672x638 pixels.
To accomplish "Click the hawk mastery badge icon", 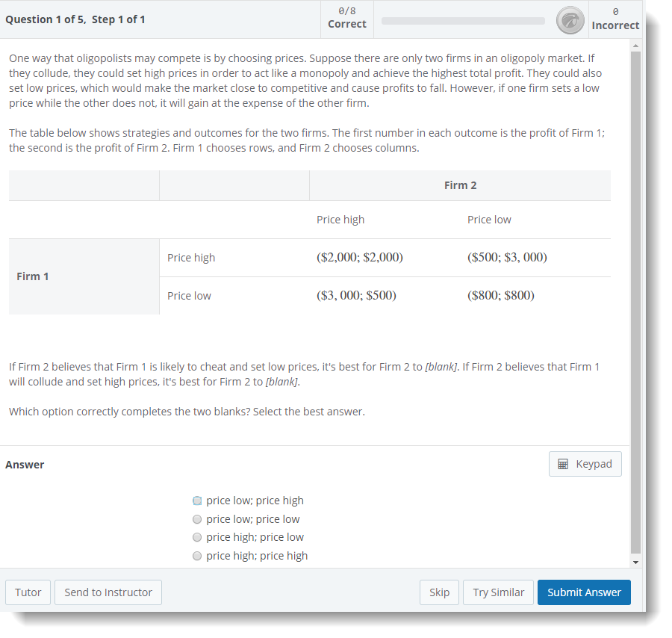I will pos(570,21).
